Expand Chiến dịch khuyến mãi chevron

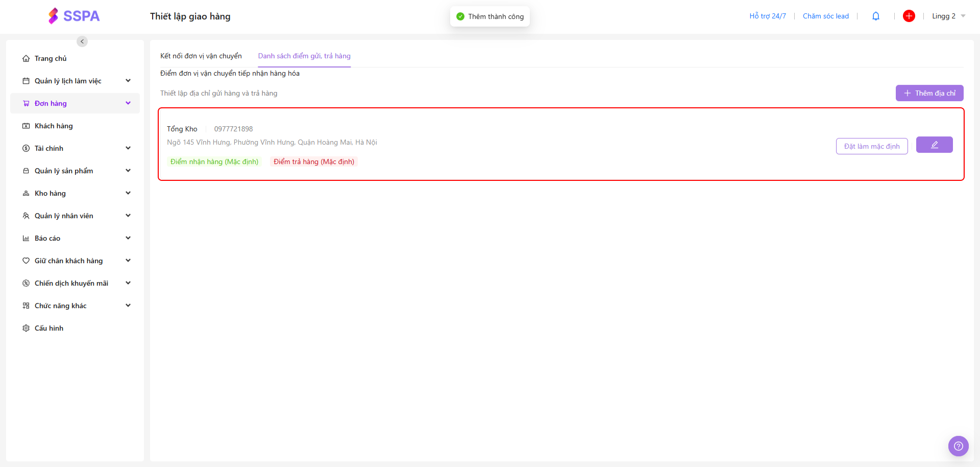128,283
